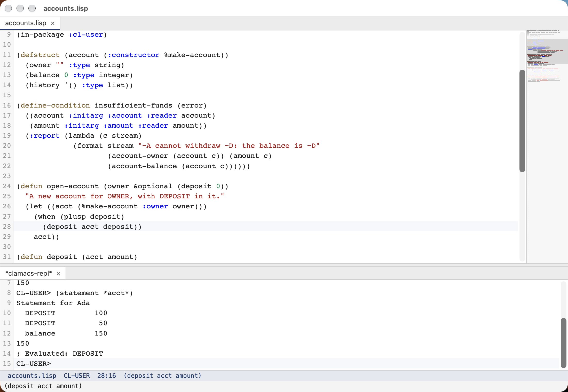Click the REPL pane scrollbar thumb
Viewport: 568px width, 392px height.
564,343
